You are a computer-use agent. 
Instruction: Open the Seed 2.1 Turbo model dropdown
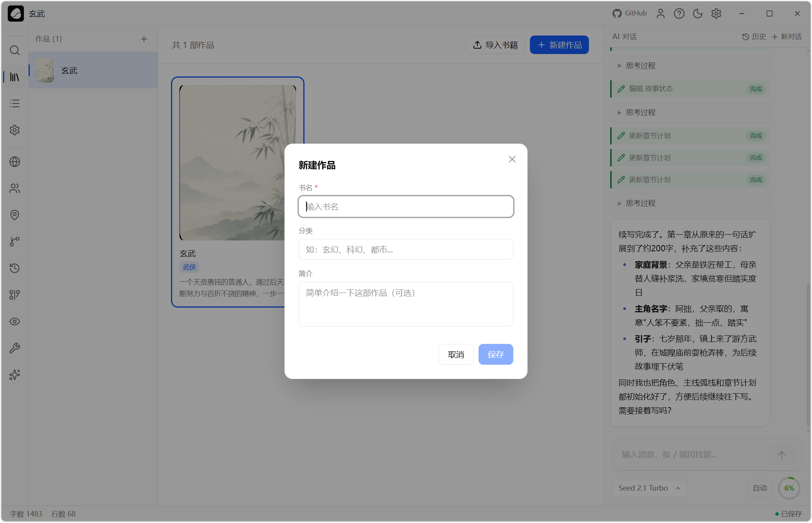click(650, 488)
